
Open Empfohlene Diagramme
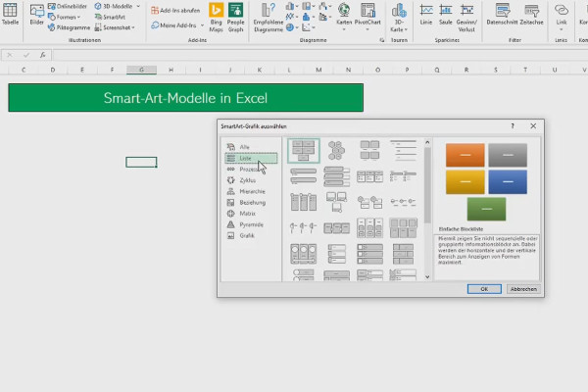click(269, 18)
